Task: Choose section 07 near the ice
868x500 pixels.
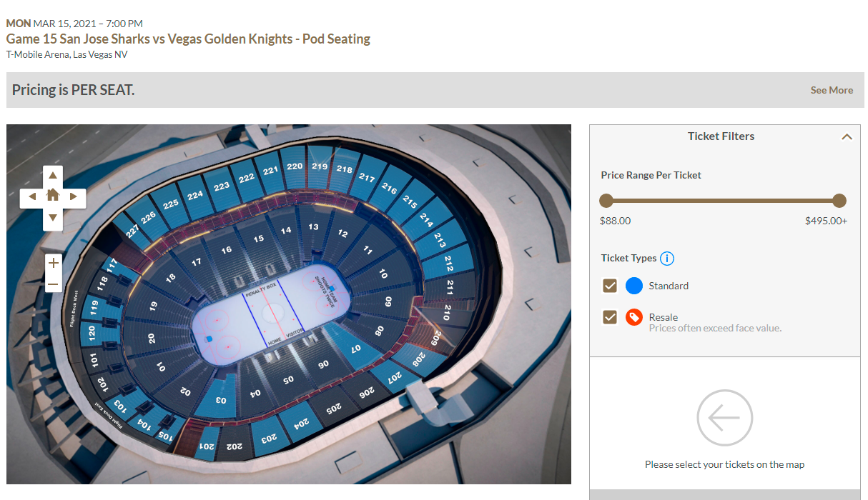Action: coord(355,348)
